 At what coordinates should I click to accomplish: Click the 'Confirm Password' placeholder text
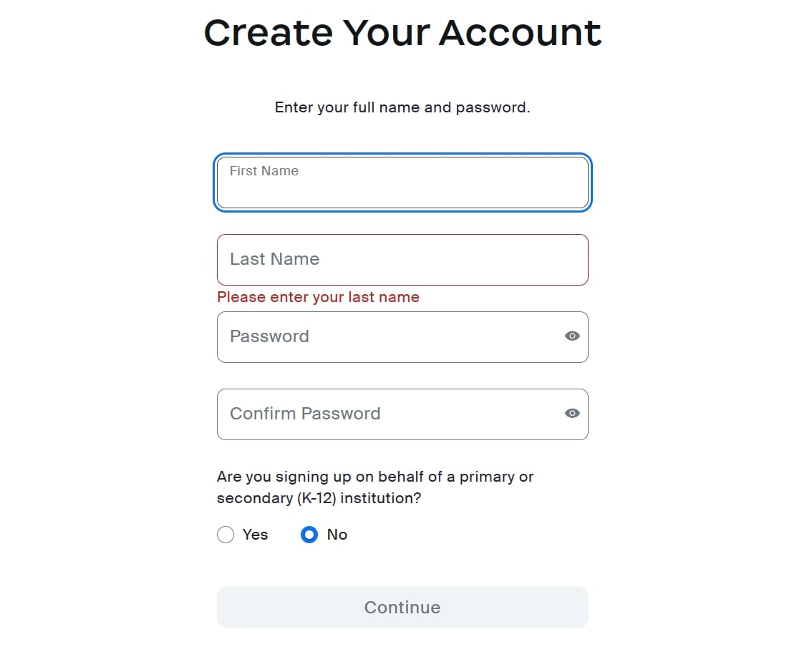(305, 414)
